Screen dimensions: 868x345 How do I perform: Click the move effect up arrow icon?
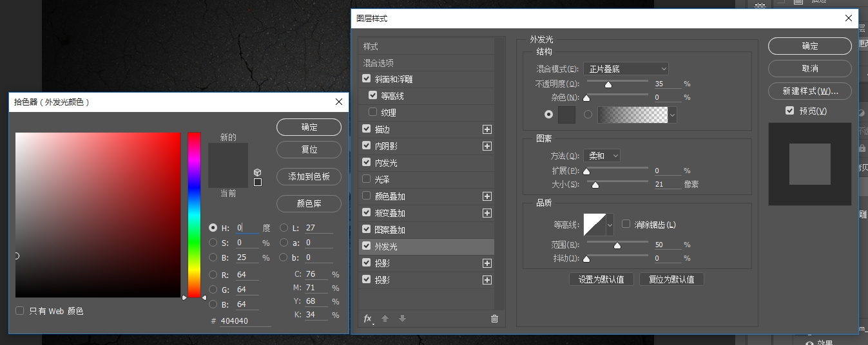coord(385,319)
